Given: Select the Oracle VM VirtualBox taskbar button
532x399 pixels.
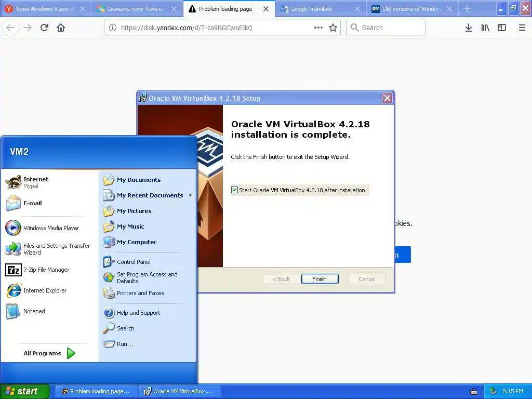Looking at the screenshot, I should pyautogui.click(x=180, y=391).
